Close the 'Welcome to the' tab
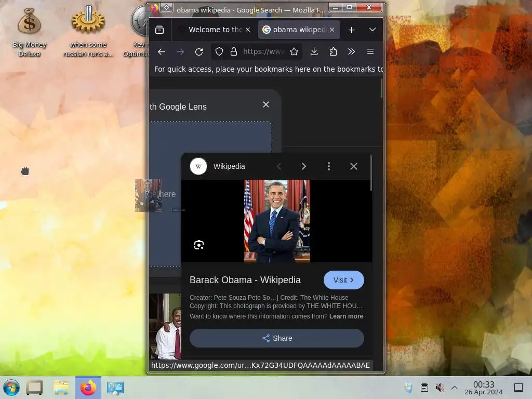 tap(248, 30)
